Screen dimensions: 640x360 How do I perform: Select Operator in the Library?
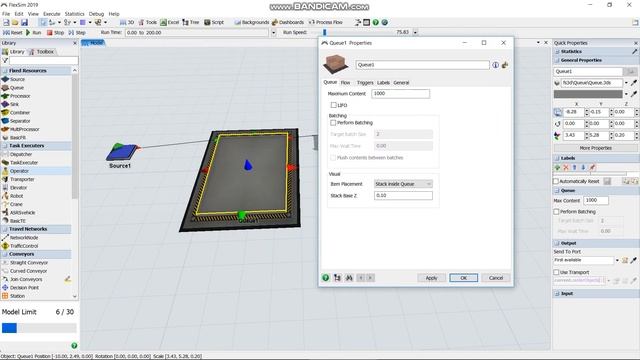[x=16, y=171]
